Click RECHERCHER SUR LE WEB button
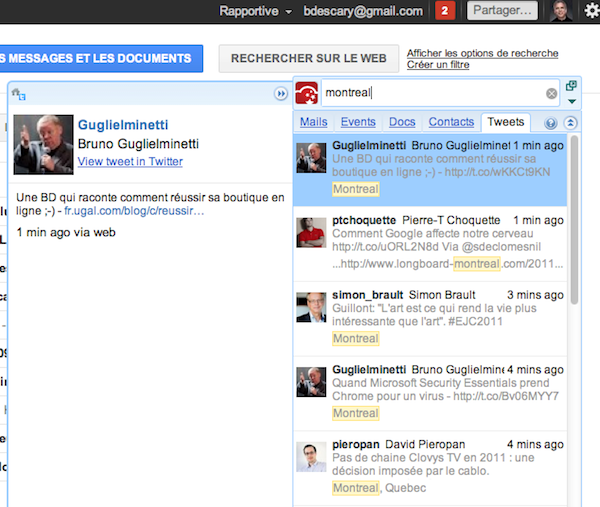600x507 pixels. (x=309, y=58)
